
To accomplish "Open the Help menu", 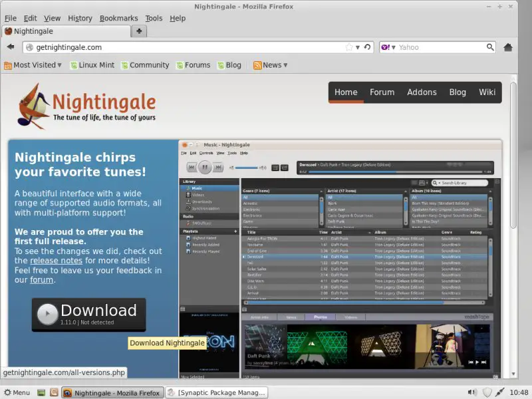I will point(178,19).
